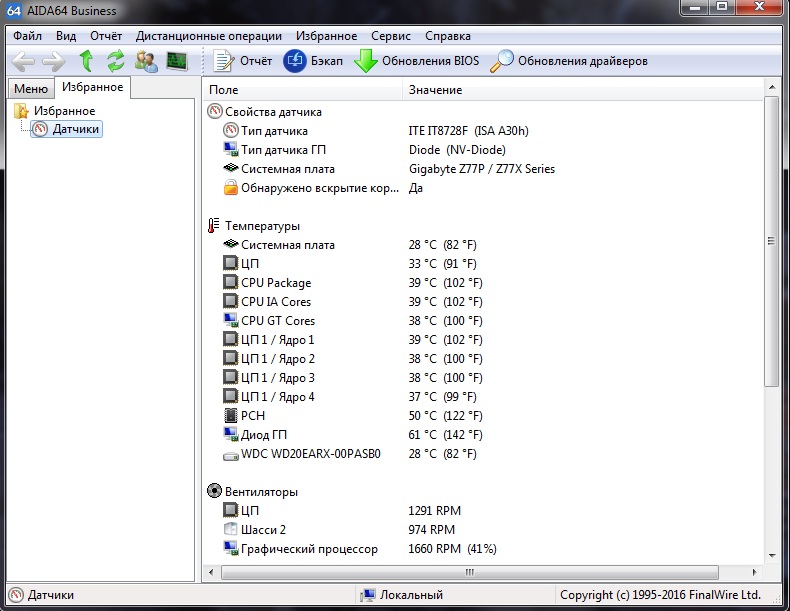Click the vertical scrollbar down arrow
The image size is (790, 611).
[x=771, y=555]
